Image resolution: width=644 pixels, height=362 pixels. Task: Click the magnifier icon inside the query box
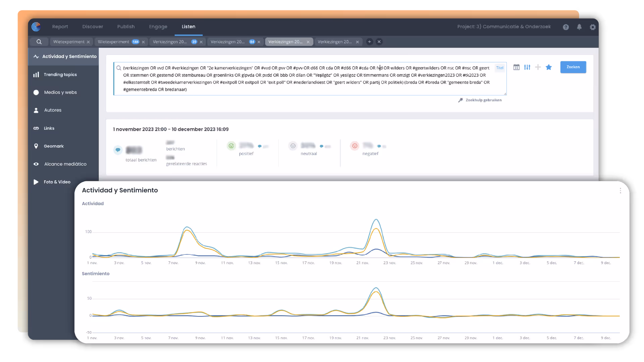click(x=118, y=68)
